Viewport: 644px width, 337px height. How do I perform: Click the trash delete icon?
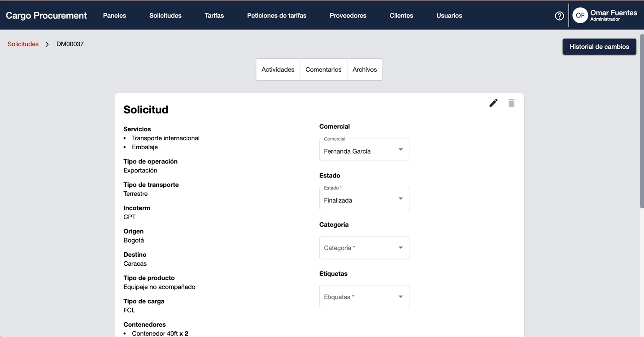click(x=511, y=103)
